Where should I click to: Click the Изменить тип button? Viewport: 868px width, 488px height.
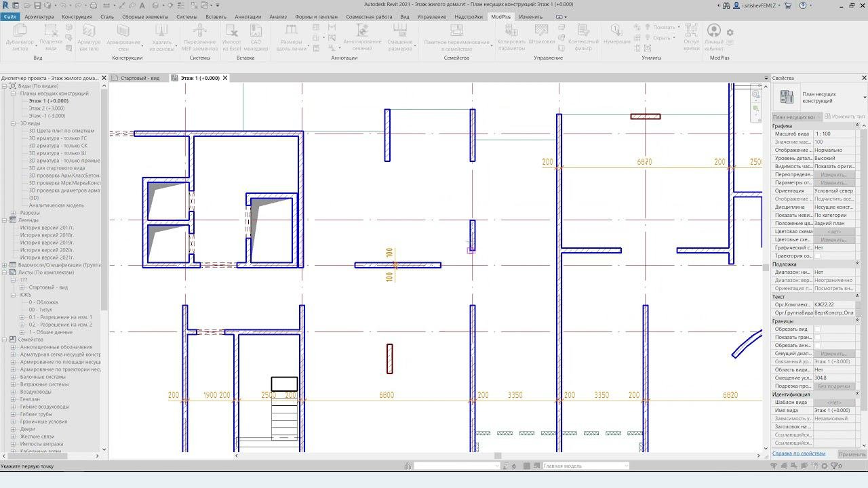pyautogui.click(x=844, y=117)
